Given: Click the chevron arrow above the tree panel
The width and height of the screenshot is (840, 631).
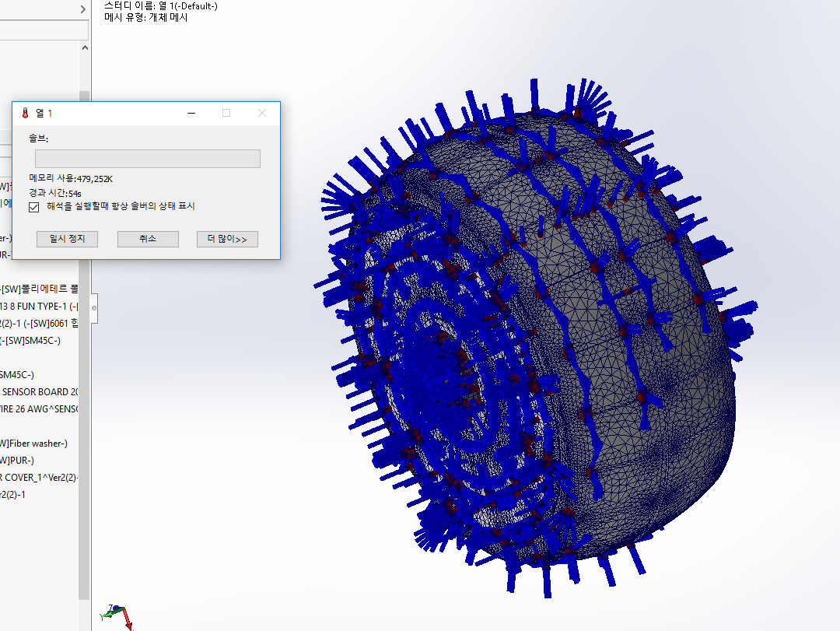Looking at the screenshot, I should click(x=83, y=9).
